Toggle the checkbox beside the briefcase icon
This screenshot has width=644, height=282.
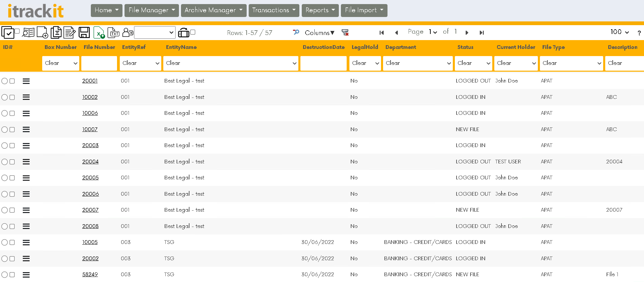click(193, 32)
